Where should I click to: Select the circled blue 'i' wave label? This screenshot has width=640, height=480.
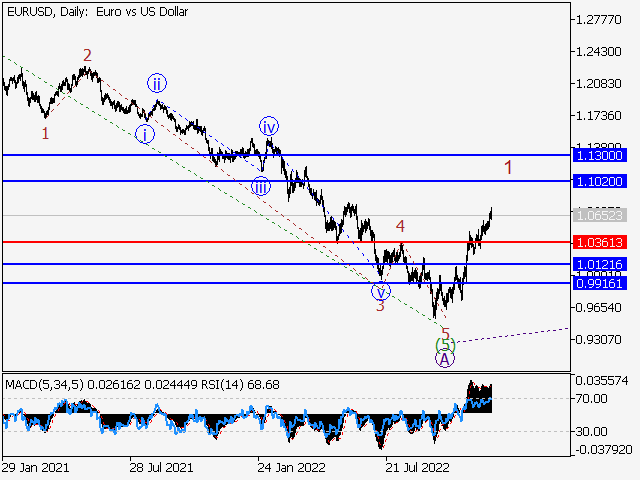pos(145,134)
